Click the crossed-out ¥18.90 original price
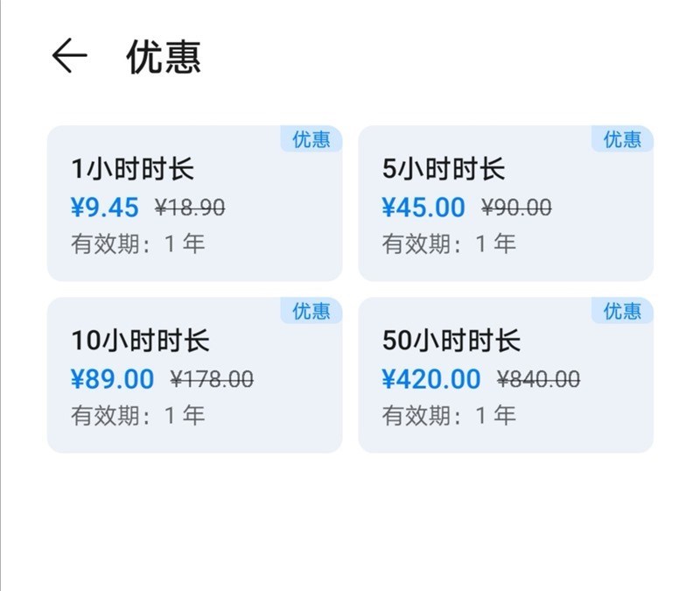The image size is (700, 591). [x=190, y=208]
